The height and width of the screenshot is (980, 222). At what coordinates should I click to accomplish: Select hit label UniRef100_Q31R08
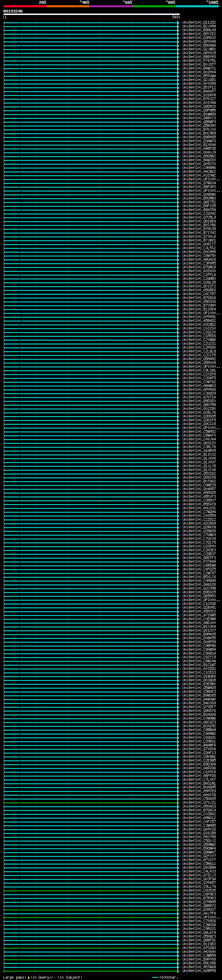pyautogui.click(x=199, y=95)
